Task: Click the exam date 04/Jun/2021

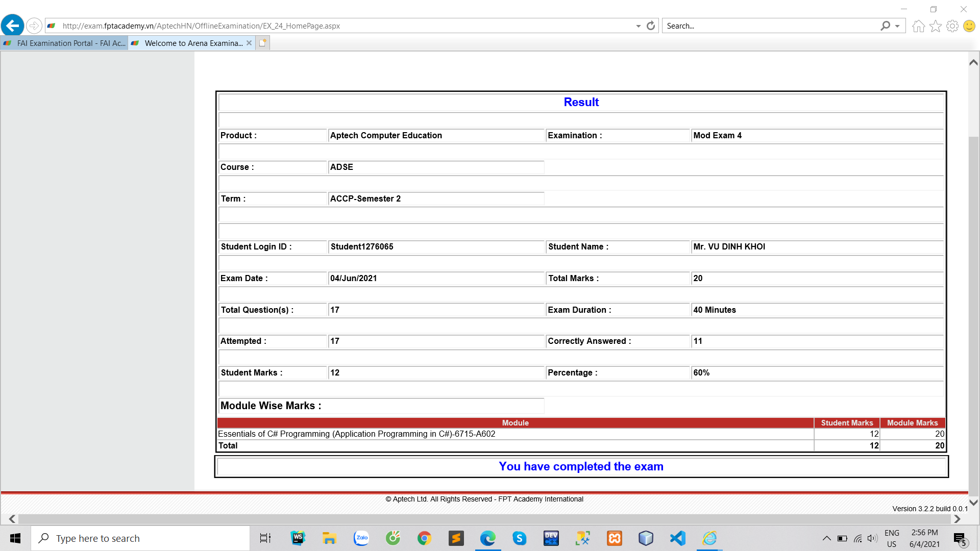Action: [x=353, y=279]
